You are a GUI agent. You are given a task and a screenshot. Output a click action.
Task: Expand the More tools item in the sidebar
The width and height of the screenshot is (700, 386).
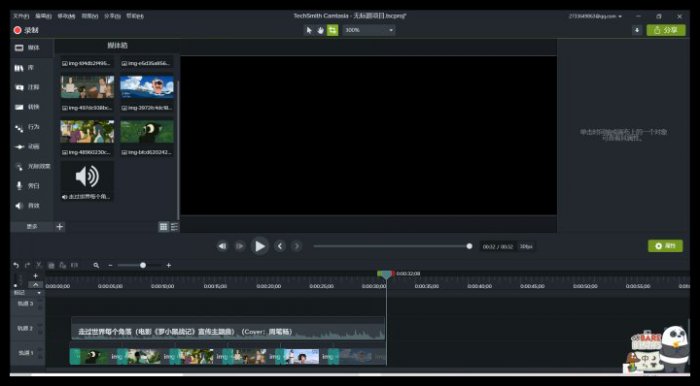point(32,227)
